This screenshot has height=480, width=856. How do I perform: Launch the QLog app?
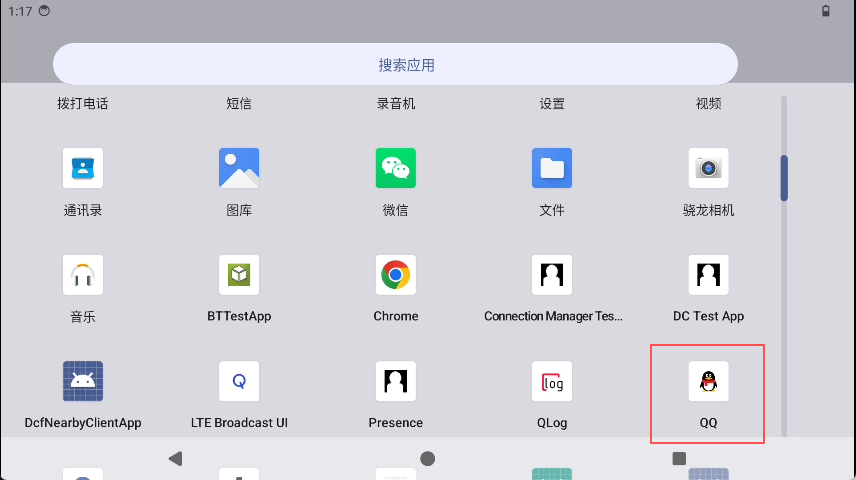pyautogui.click(x=552, y=381)
